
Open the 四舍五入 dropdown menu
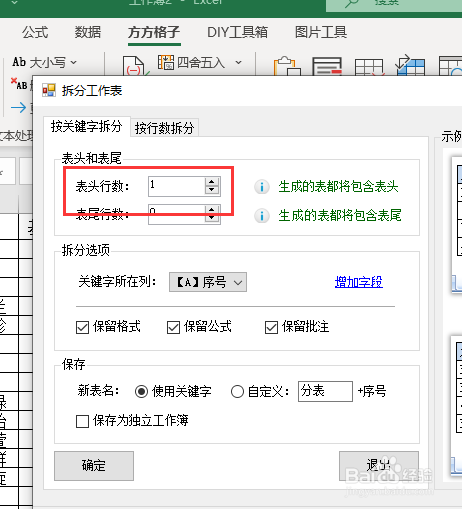[x=238, y=62]
